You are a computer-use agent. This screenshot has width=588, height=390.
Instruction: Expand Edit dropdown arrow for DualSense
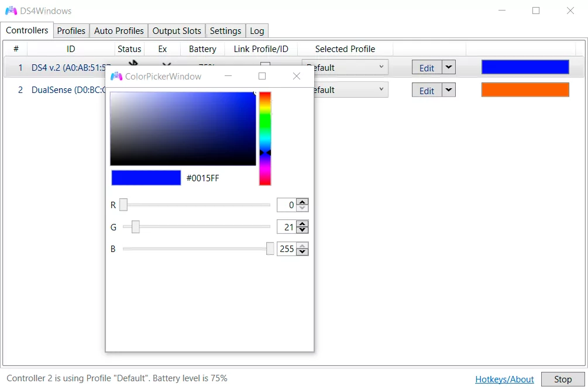pyautogui.click(x=449, y=91)
